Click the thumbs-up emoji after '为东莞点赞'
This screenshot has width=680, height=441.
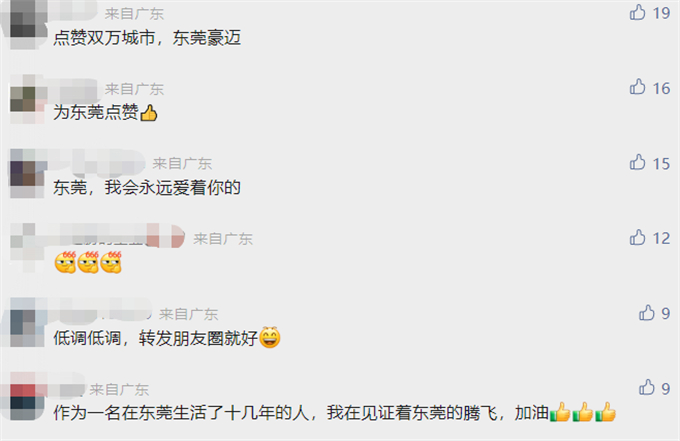(149, 113)
